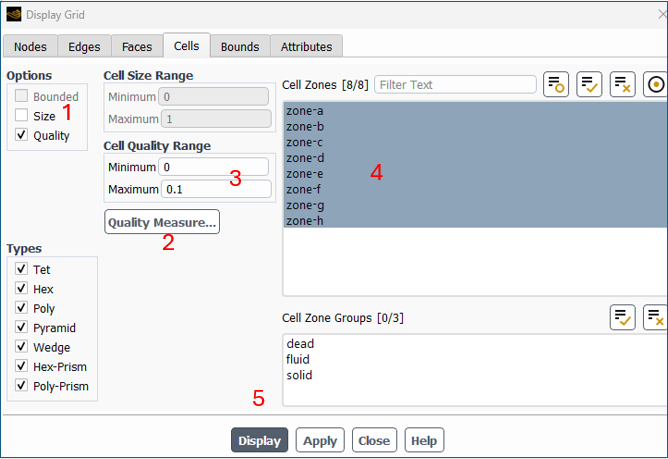
Task: Select all Cell Zones with checkmark icon
Action: click(589, 85)
